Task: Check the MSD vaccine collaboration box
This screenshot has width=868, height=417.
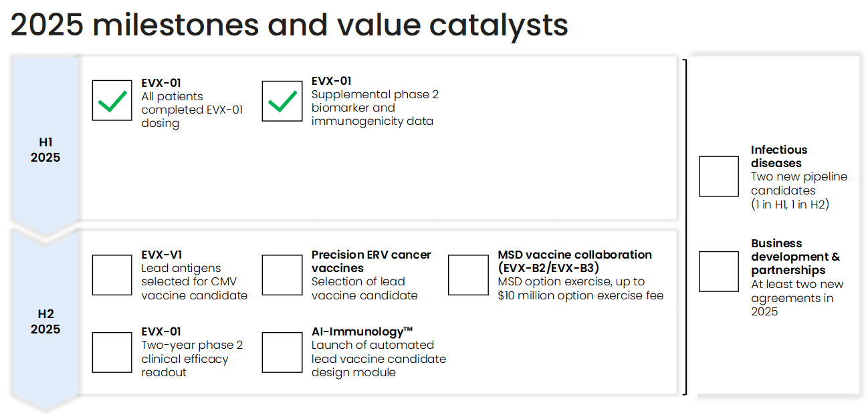Action: click(468, 275)
